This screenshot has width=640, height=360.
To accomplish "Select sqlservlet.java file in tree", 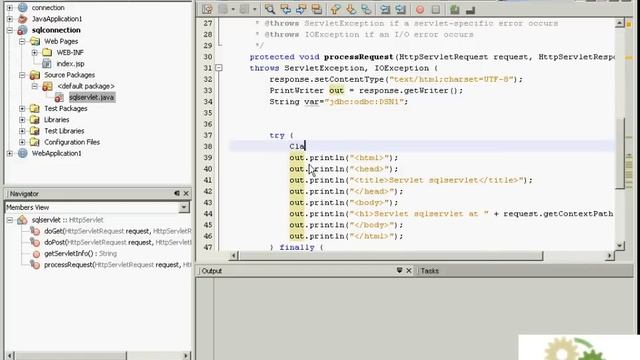I will point(91,97).
